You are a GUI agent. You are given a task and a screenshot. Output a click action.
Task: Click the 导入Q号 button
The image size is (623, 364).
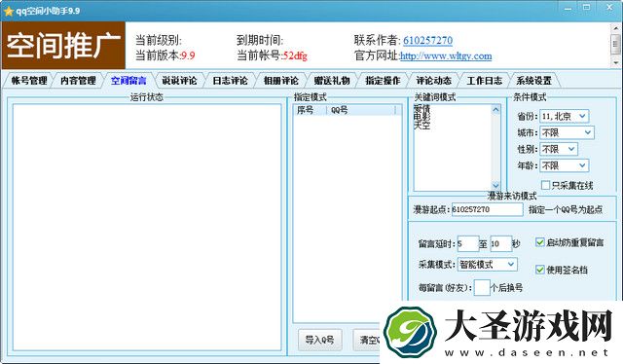[320, 340]
